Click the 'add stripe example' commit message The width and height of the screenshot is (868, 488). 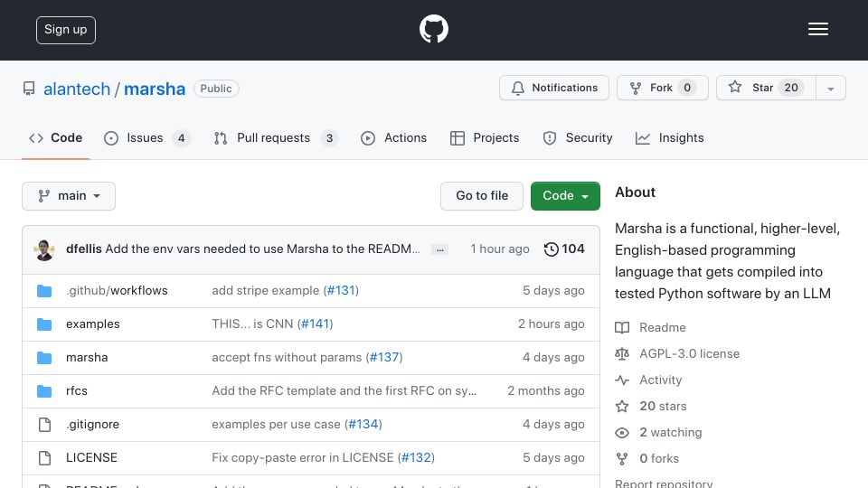tap(266, 290)
